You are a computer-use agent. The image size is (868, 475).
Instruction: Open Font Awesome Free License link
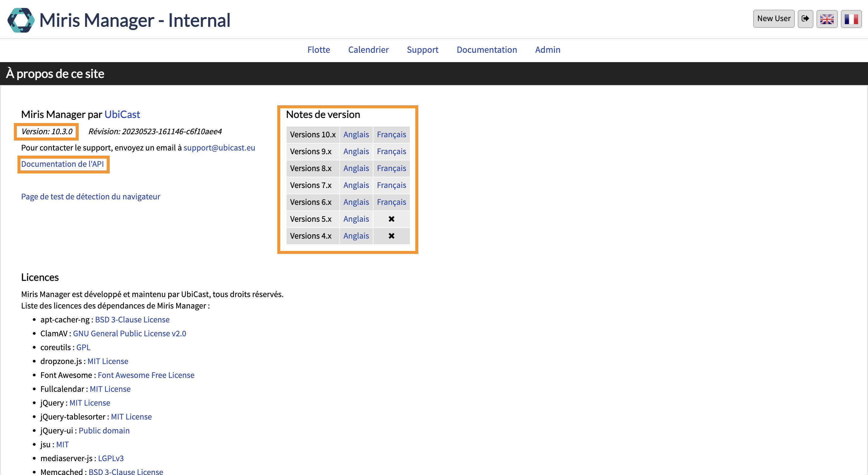pos(146,375)
